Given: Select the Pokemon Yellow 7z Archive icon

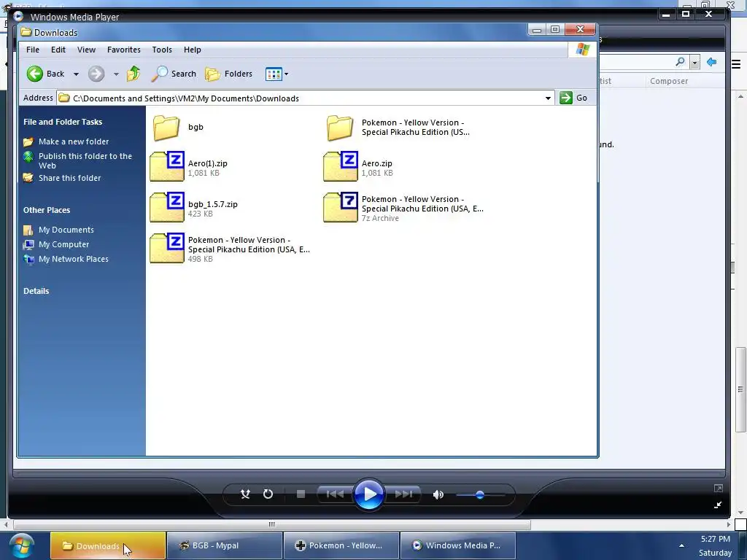Looking at the screenshot, I should pyautogui.click(x=340, y=207).
